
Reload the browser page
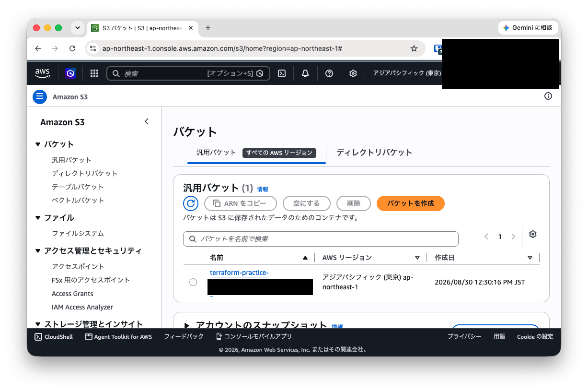[x=72, y=48]
